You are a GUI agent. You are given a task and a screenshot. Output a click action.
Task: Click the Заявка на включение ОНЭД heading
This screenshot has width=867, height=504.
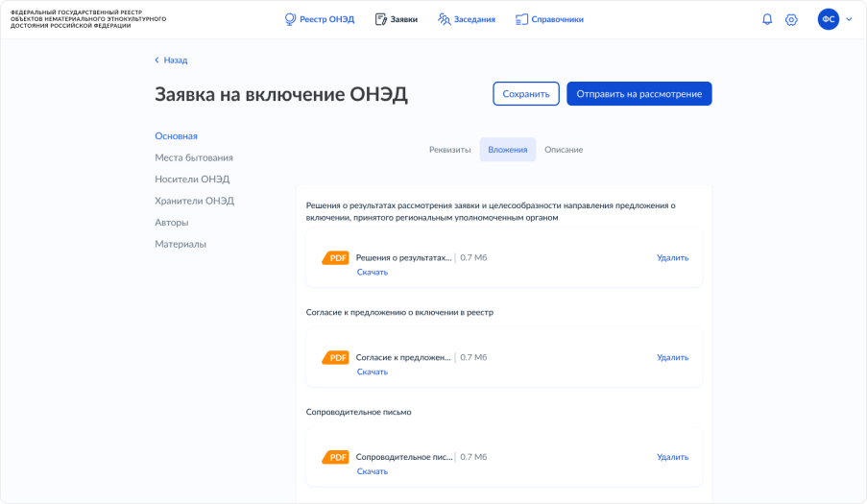click(281, 94)
